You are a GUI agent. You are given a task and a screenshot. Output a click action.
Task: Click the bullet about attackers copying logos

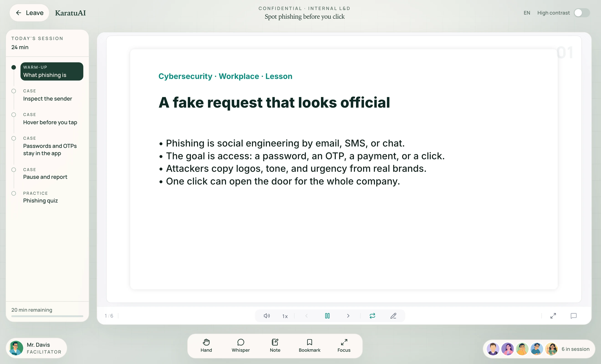(x=293, y=169)
